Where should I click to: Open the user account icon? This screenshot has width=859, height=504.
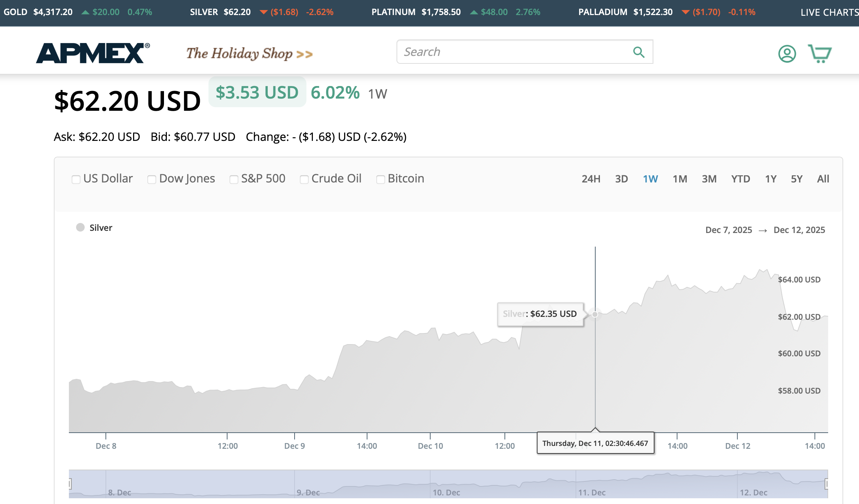pyautogui.click(x=787, y=54)
